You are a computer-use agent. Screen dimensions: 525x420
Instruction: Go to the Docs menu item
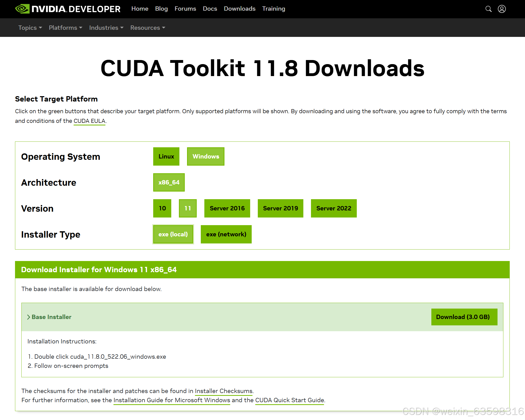pyautogui.click(x=210, y=9)
